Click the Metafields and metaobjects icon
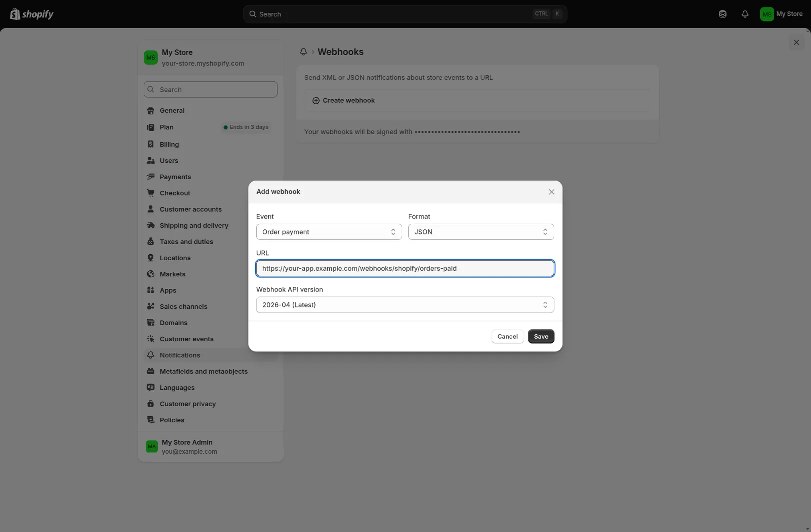The width and height of the screenshot is (811, 532). [150, 371]
